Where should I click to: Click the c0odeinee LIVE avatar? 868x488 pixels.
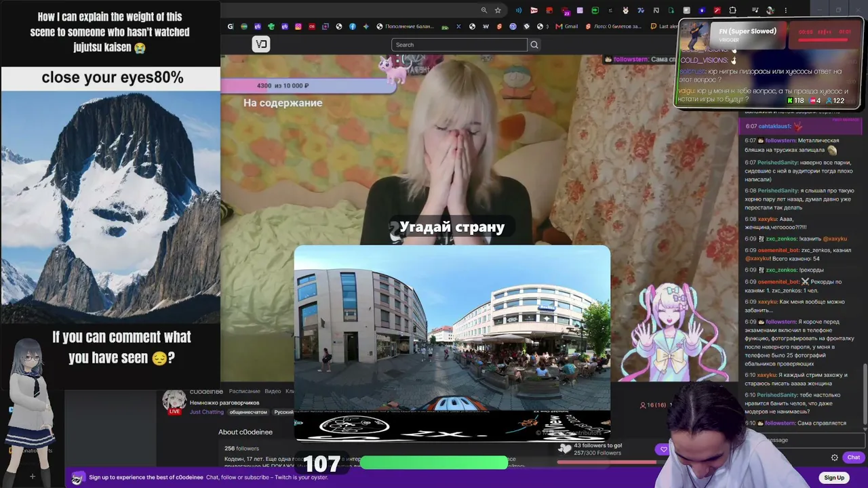pyautogui.click(x=174, y=401)
